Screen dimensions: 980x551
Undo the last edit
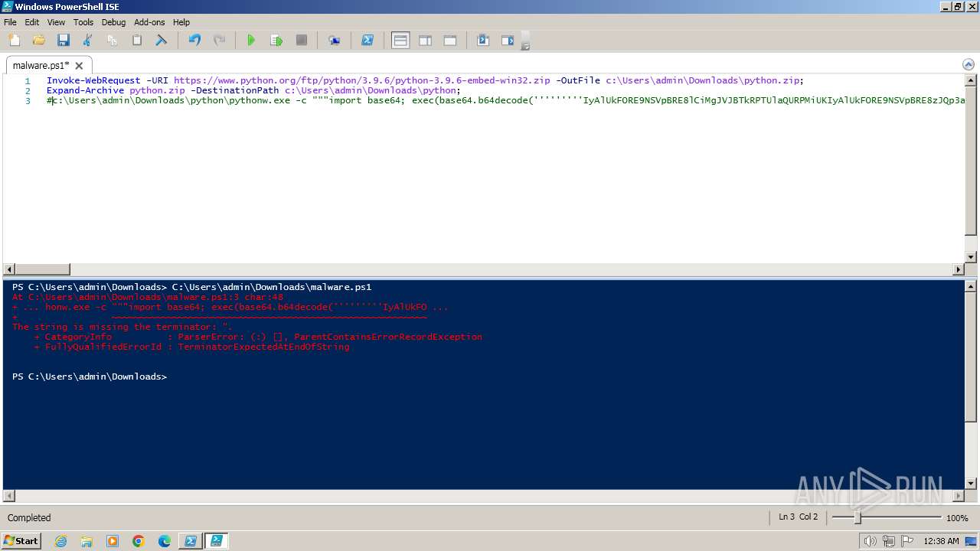click(x=194, y=41)
